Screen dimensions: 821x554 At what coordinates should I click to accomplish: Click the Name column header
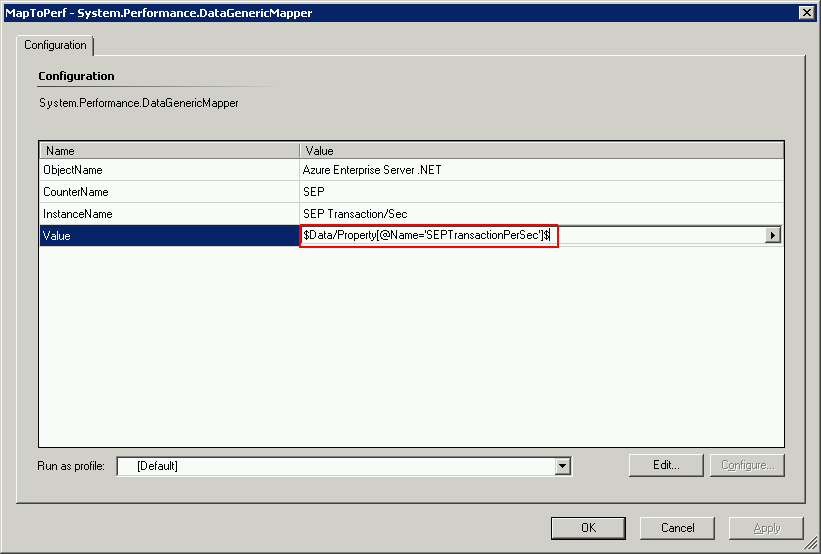[x=169, y=151]
